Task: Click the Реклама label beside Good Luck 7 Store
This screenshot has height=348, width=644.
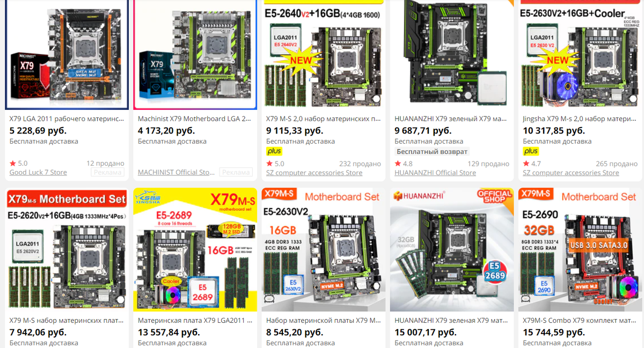Action: pyautogui.click(x=107, y=173)
